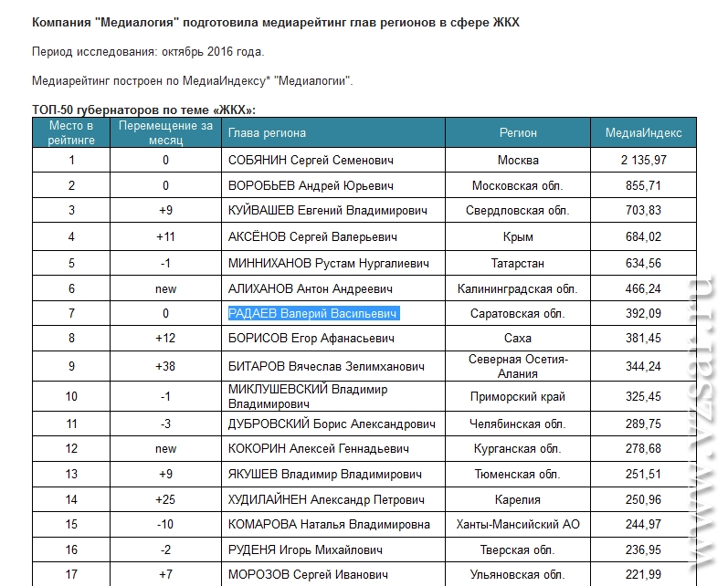Click the +12 movement value
Image resolution: width=728 pixels, height=586 pixels.
165,338
